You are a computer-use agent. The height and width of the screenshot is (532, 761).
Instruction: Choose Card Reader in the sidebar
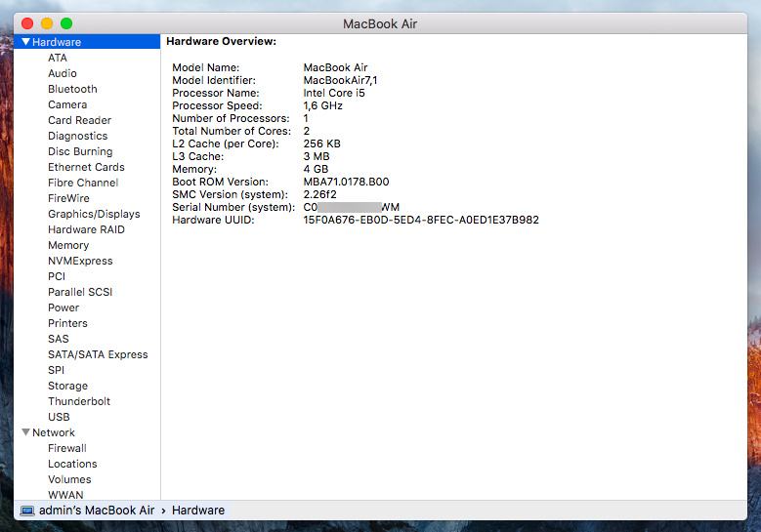click(x=79, y=120)
